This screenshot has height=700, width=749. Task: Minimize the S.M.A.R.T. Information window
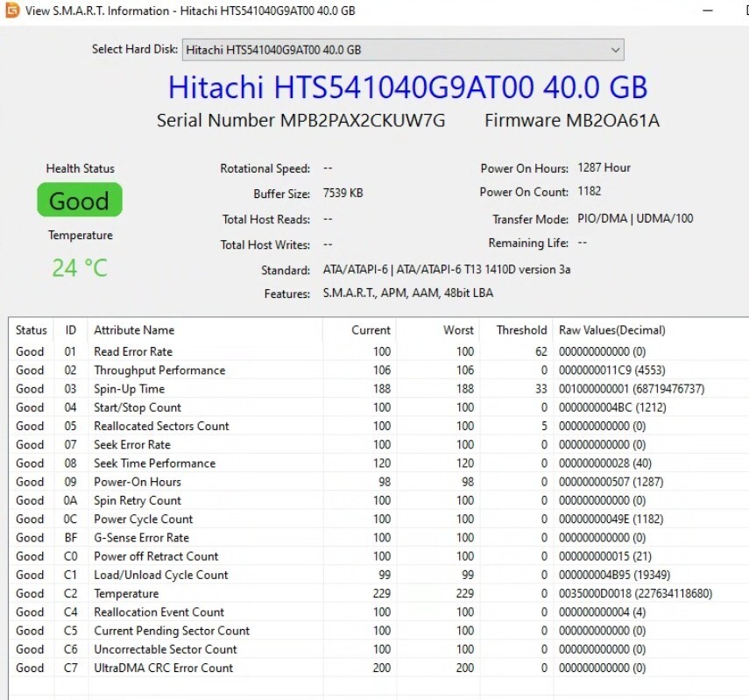708,10
